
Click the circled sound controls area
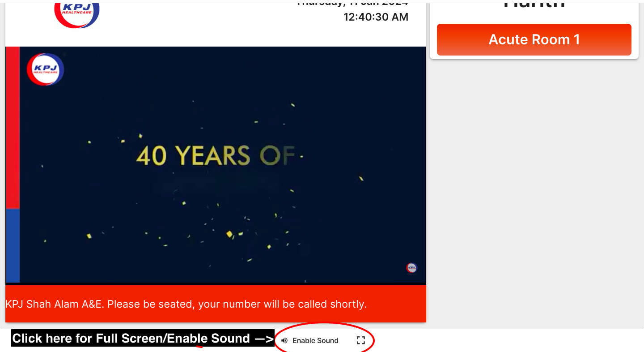[x=324, y=339]
